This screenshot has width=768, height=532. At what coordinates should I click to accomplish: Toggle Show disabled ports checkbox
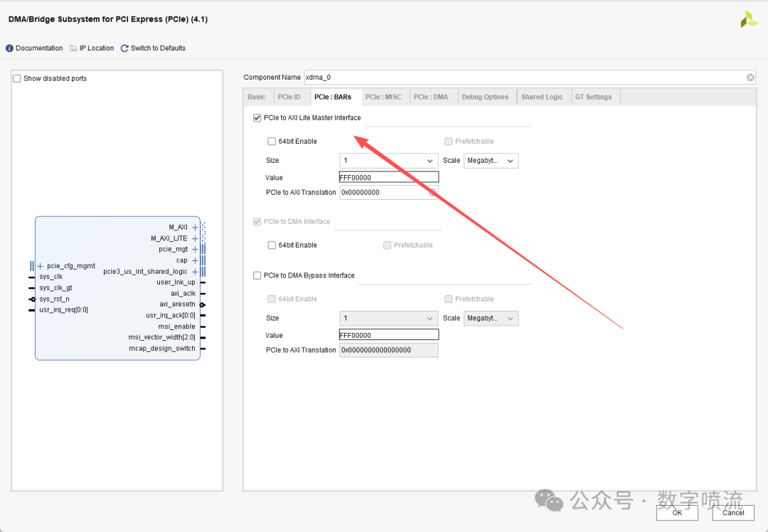tap(17, 78)
